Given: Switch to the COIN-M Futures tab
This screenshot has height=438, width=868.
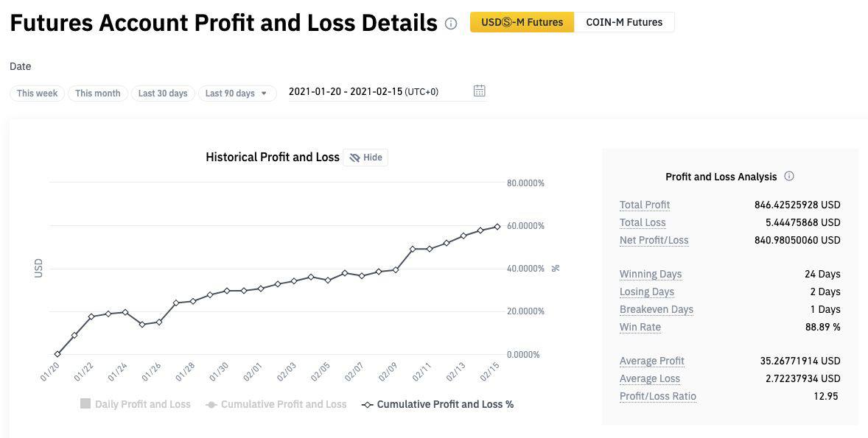Looking at the screenshot, I should (624, 22).
